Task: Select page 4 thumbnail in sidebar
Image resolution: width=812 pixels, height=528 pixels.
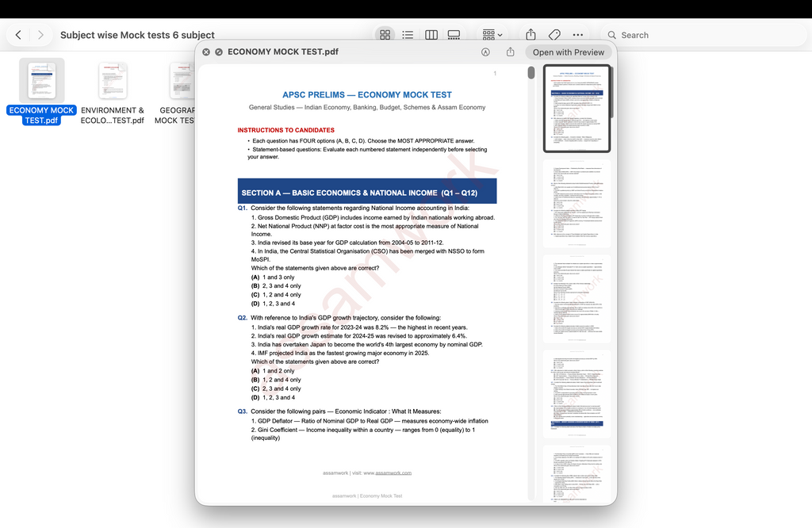Action: pyautogui.click(x=577, y=394)
